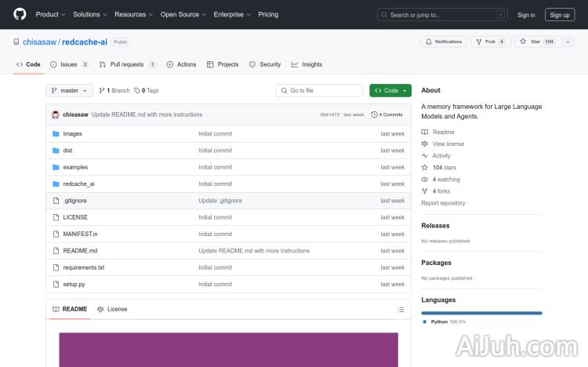
Task: Click the chisasaw avatar icon
Action: (56, 114)
